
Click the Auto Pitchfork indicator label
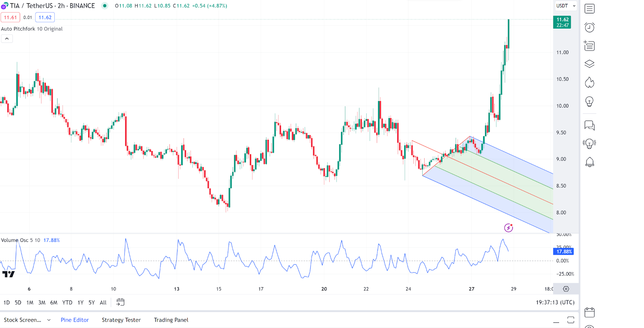[32, 29]
